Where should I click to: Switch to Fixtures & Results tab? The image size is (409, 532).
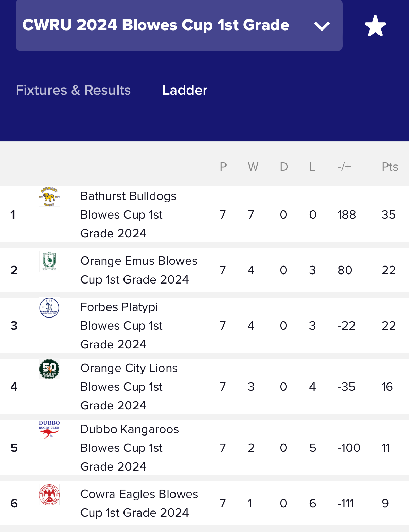[x=73, y=90]
